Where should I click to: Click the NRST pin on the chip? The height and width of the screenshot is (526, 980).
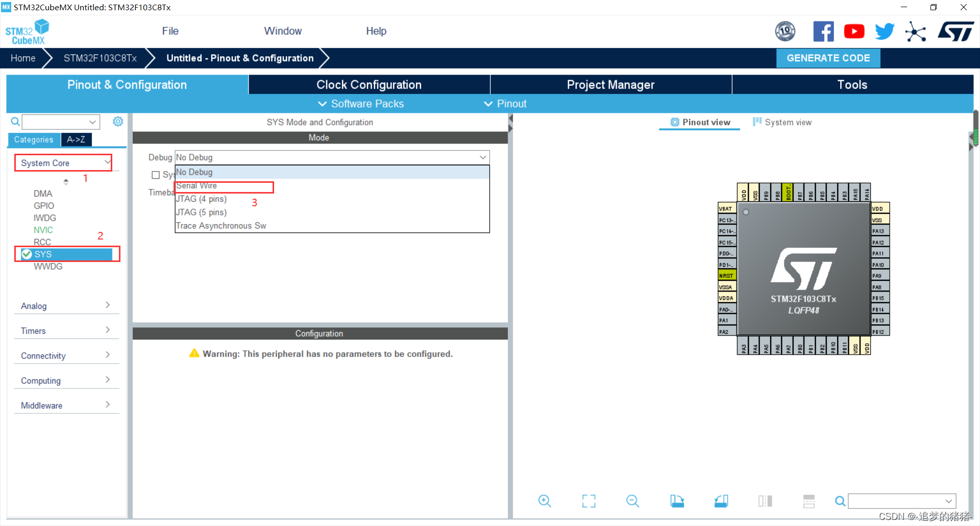pos(727,276)
